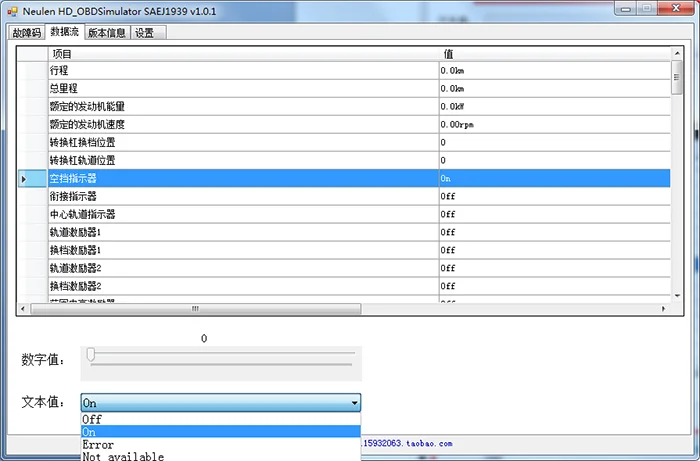Click the 值 column header
700x461 pixels.
coord(554,54)
